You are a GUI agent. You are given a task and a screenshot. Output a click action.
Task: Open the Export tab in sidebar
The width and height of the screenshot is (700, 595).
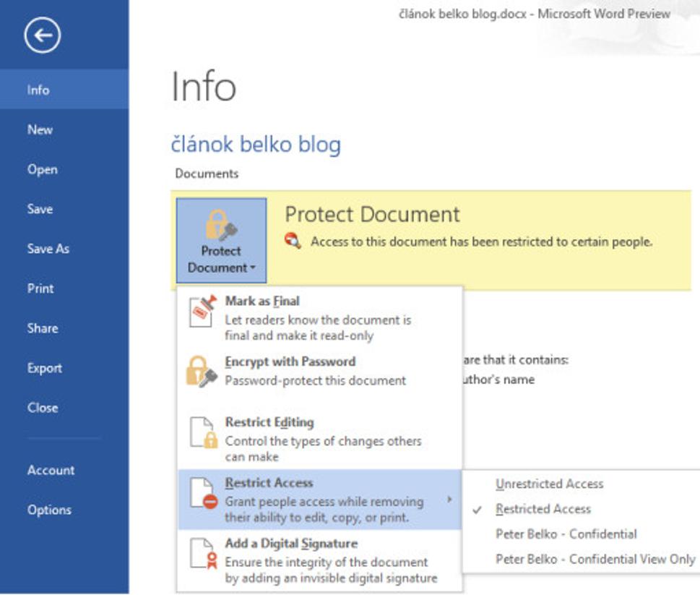(x=64, y=368)
